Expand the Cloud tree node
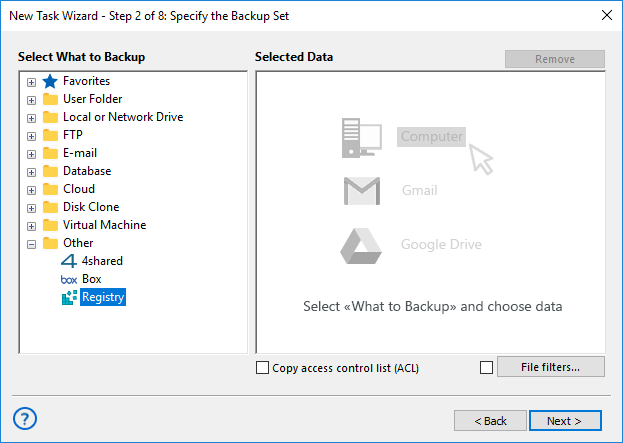The image size is (623, 443). [31, 190]
